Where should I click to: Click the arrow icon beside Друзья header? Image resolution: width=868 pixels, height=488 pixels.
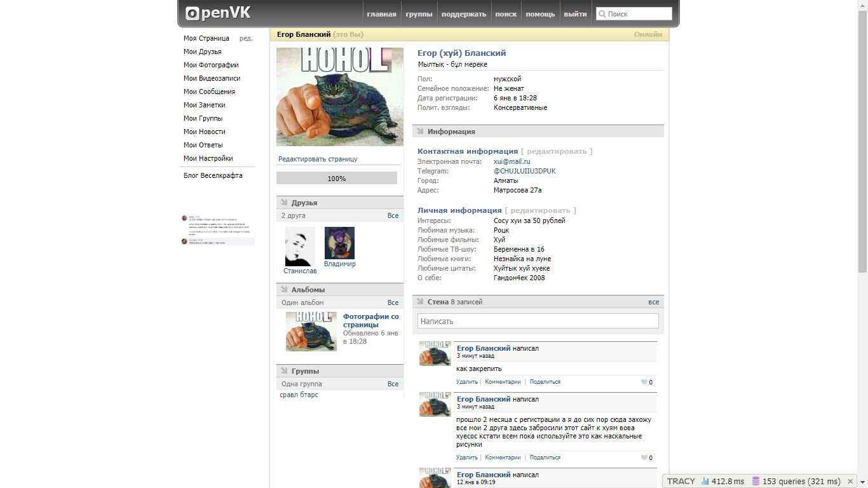pos(284,202)
